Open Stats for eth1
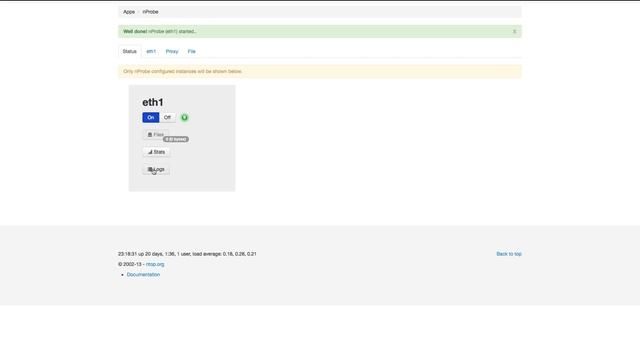This screenshot has width=640, height=360. pyautogui.click(x=156, y=152)
